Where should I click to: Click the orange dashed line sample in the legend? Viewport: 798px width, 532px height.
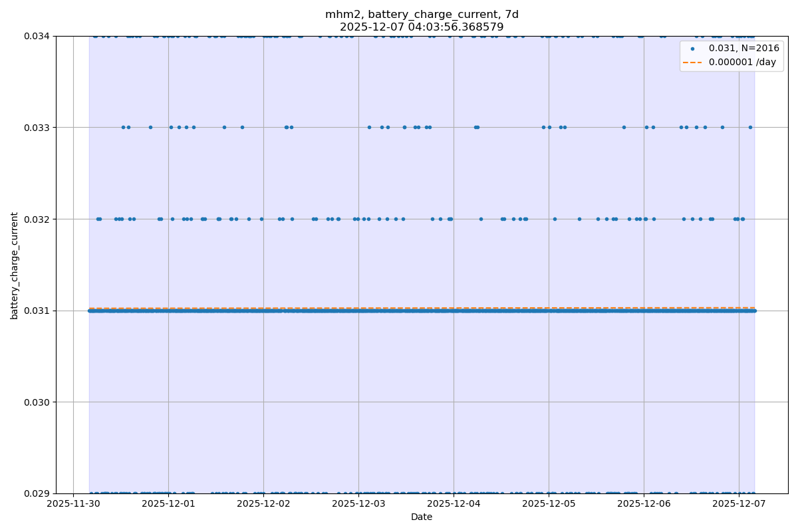coord(692,62)
